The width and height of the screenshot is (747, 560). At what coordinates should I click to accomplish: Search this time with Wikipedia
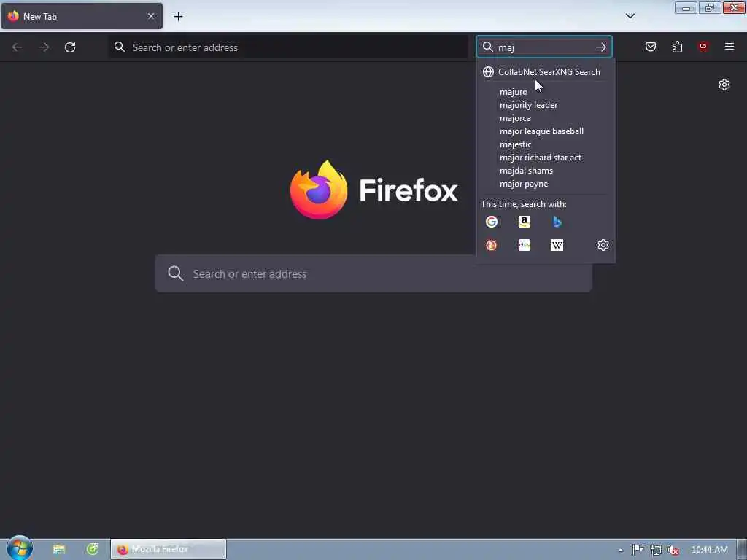[x=557, y=245]
